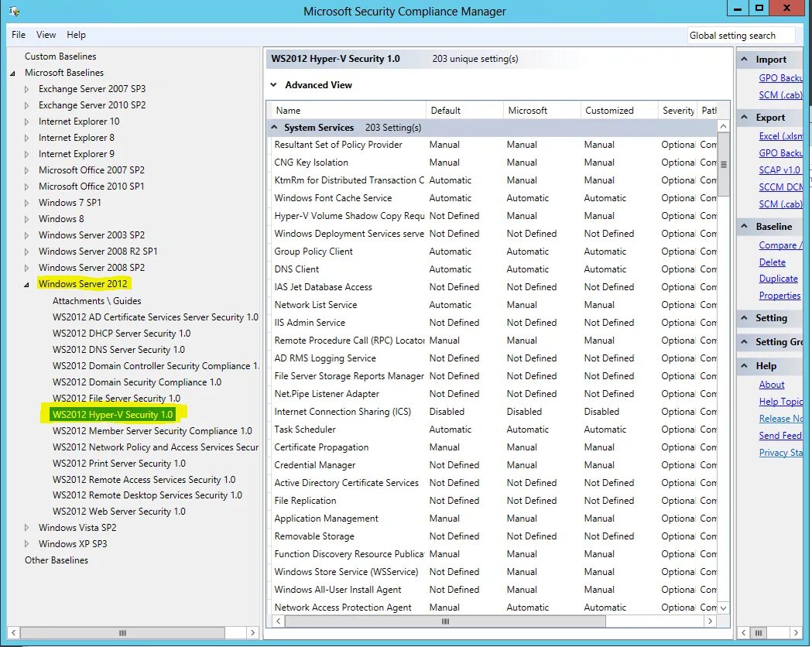Sort by the Default column header

pos(464,110)
